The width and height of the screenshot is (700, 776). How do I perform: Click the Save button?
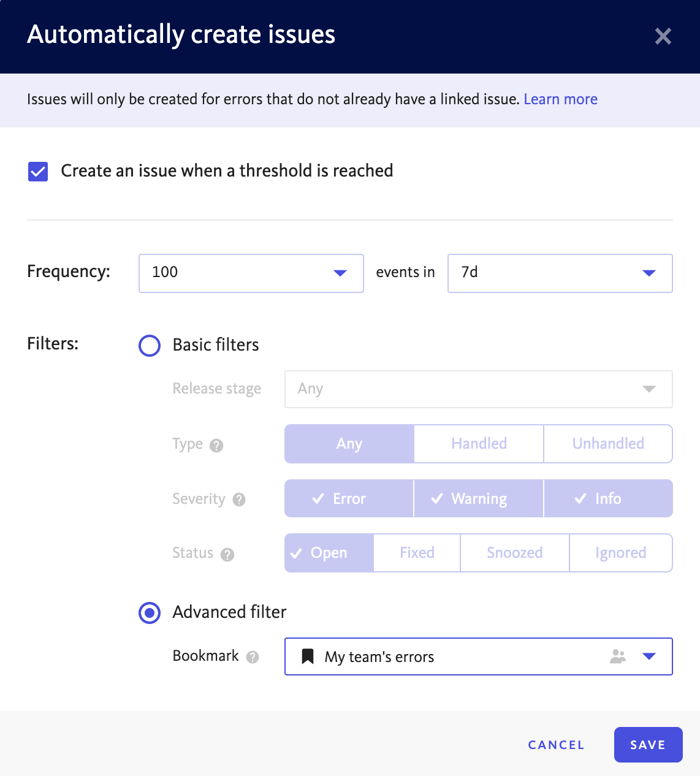point(648,745)
